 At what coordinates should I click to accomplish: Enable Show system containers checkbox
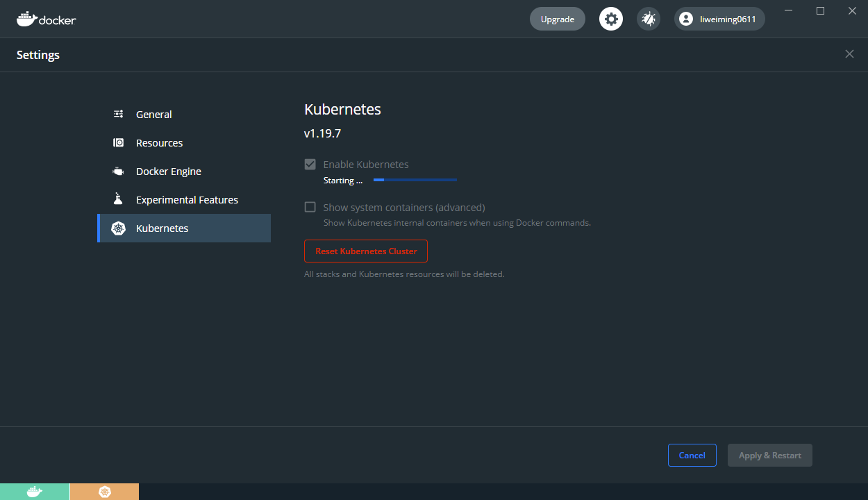(x=310, y=207)
